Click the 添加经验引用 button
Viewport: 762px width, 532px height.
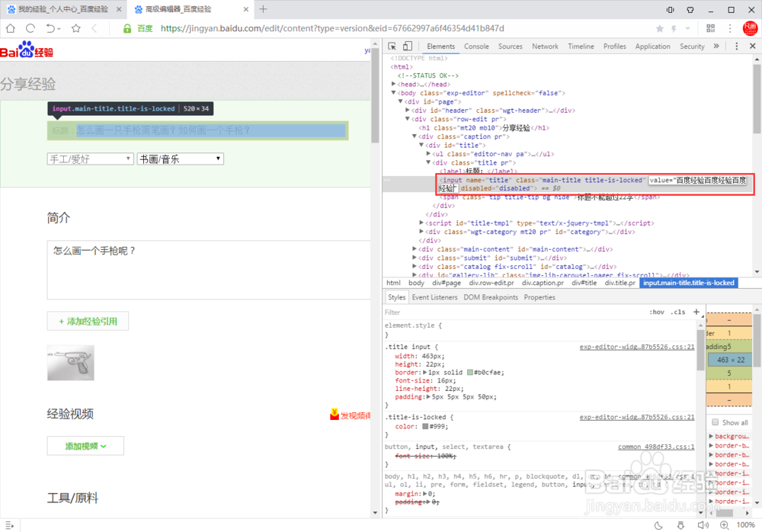point(88,321)
